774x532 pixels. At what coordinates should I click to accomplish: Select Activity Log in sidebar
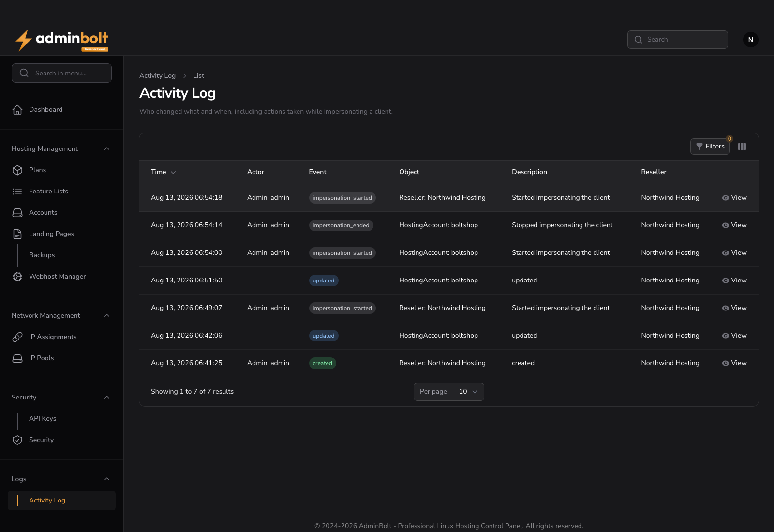pyautogui.click(x=61, y=501)
